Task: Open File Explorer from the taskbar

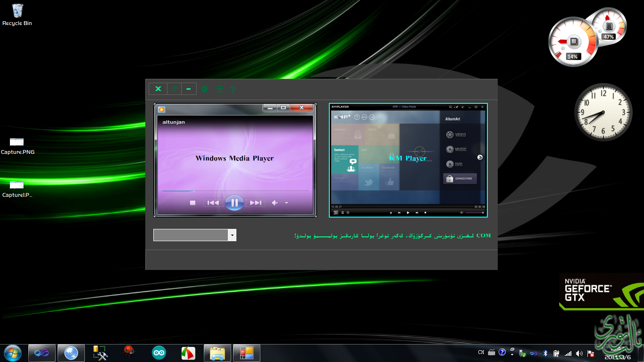Action: (x=217, y=353)
